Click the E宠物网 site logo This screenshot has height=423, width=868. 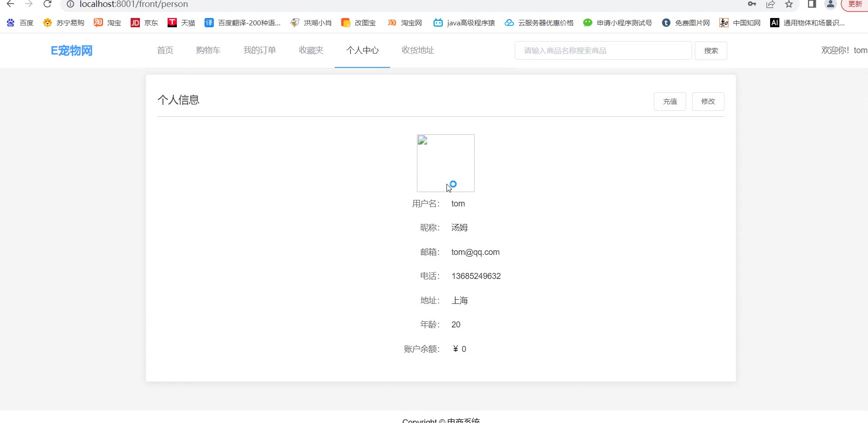point(72,50)
